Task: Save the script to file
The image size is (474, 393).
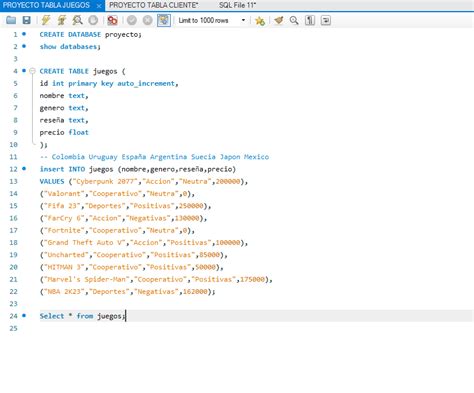Action: click(26, 20)
